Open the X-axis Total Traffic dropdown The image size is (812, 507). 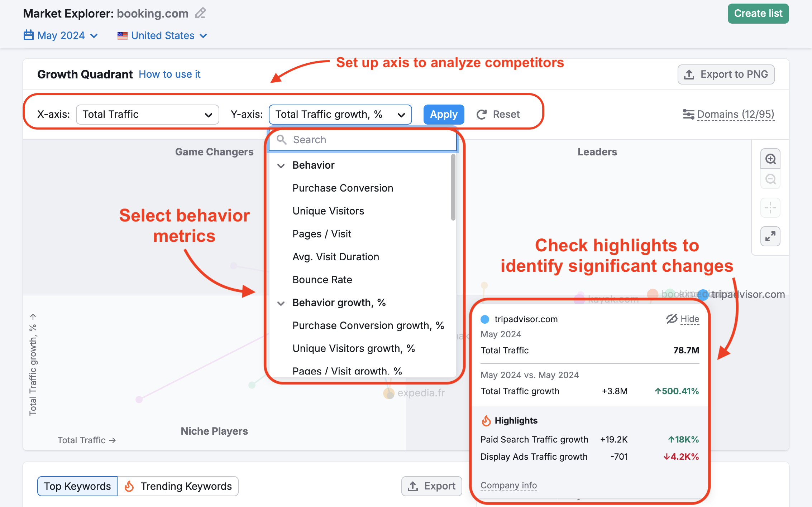[x=148, y=115]
